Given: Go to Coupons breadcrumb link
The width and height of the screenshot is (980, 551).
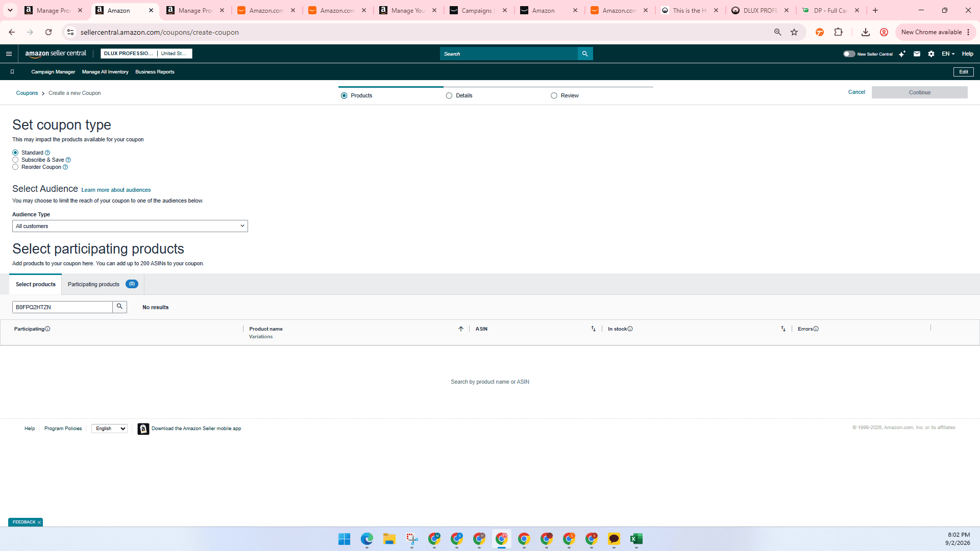Looking at the screenshot, I should click(27, 93).
